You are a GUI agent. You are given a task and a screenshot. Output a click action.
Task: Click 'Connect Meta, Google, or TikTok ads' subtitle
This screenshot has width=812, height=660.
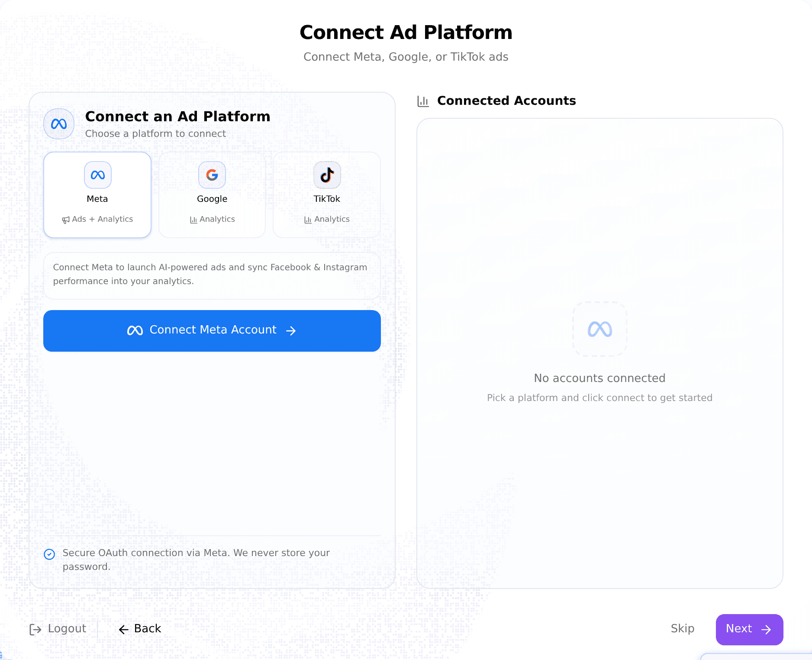click(406, 57)
